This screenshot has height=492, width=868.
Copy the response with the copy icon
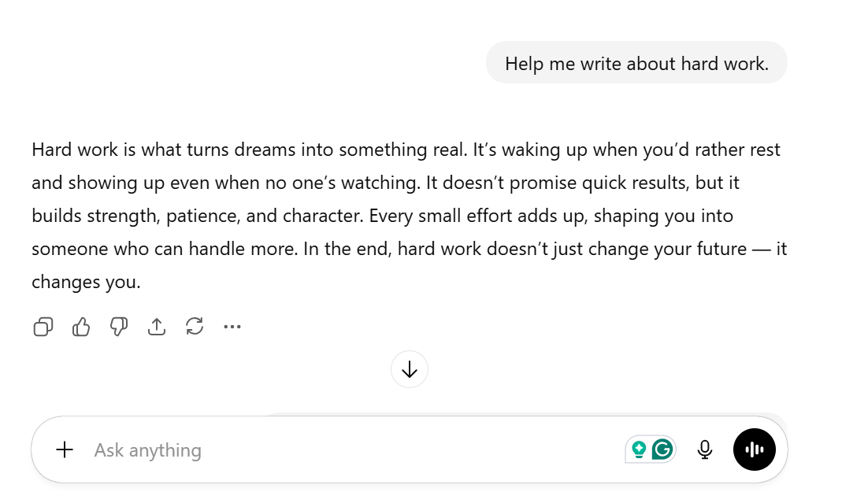[43, 327]
